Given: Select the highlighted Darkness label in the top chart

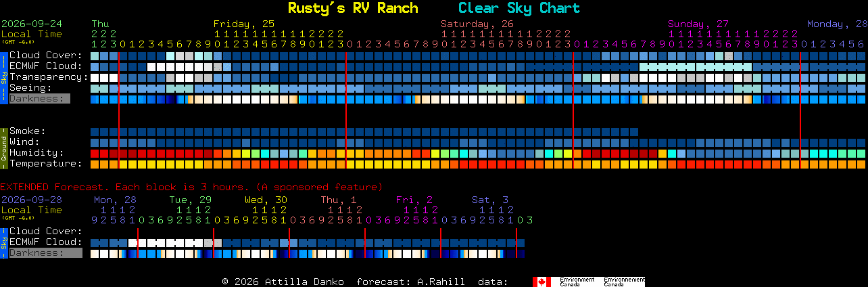Looking at the screenshot, I should 39,98.
